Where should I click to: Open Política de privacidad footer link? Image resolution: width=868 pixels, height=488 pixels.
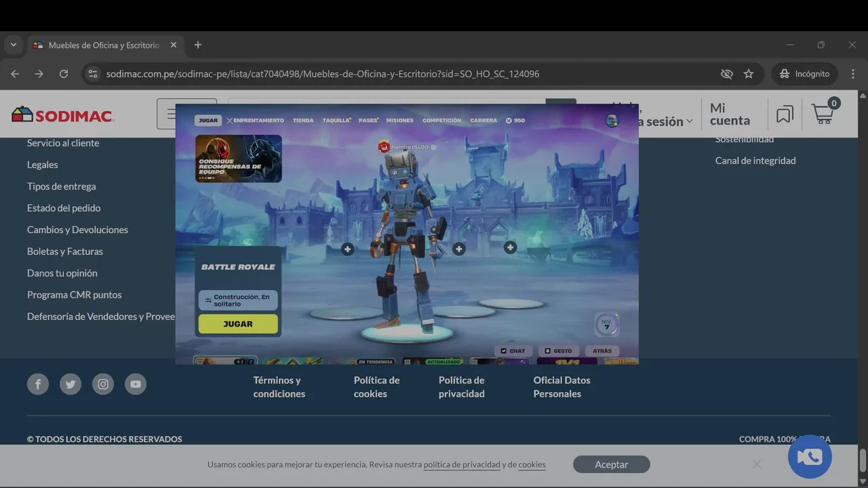coord(462,387)
